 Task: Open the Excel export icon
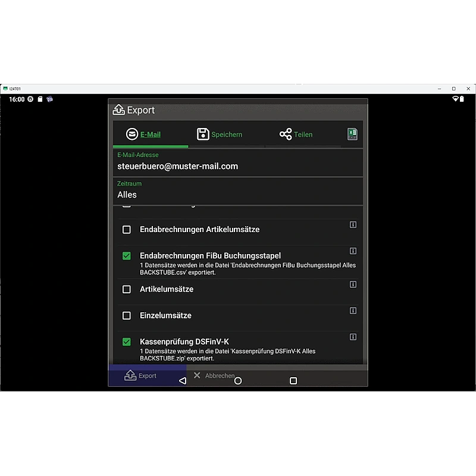[x=352, y=134]
